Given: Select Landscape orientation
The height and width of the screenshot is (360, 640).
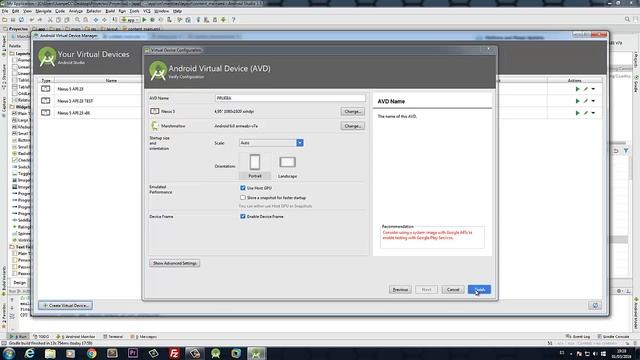Looking at the screenshot, I should tap(287, 166).
